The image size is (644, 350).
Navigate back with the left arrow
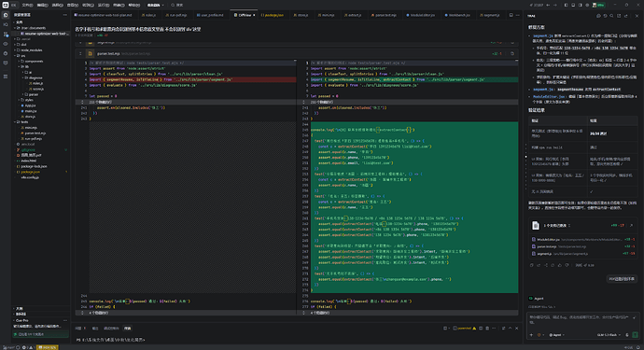(548, 5)
